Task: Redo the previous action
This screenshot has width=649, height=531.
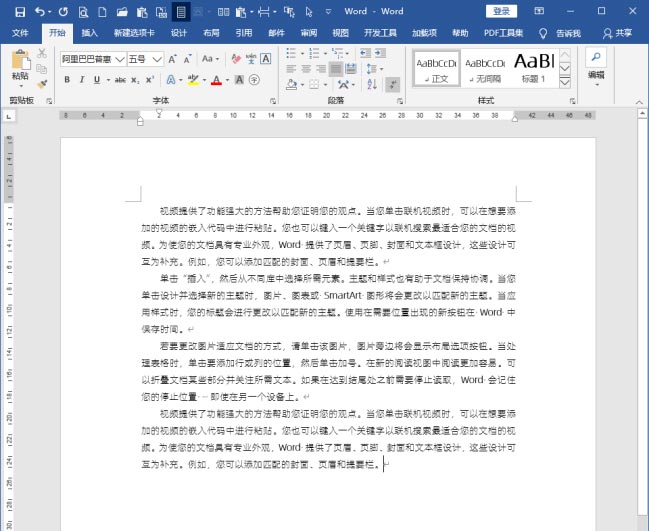Action: pyautogui.click(x=63, y=12)
